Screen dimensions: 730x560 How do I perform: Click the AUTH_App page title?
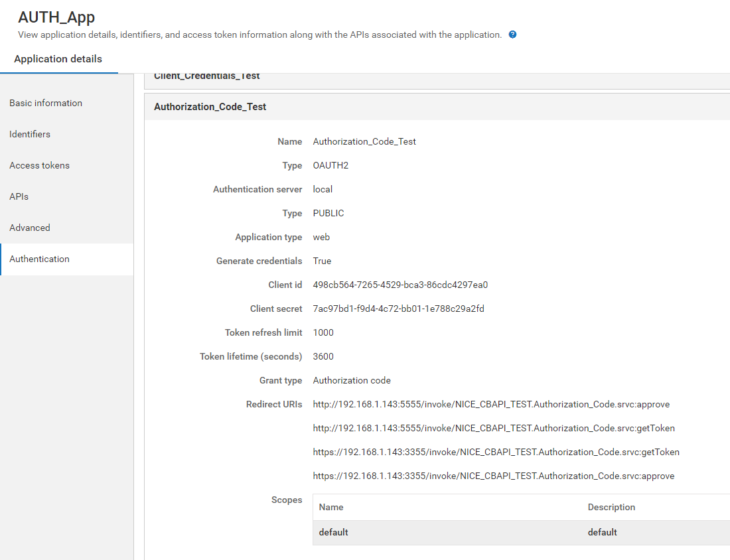56,17
